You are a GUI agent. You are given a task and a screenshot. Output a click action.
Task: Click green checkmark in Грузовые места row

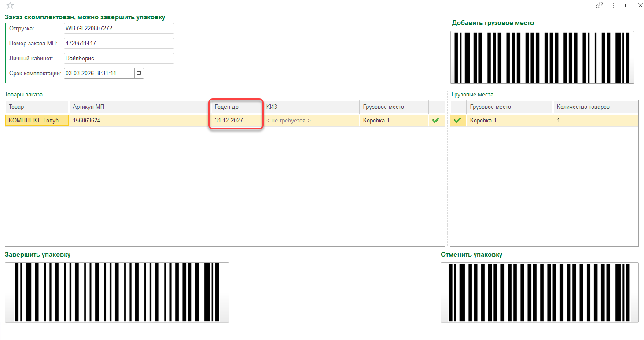pos(458,120)
